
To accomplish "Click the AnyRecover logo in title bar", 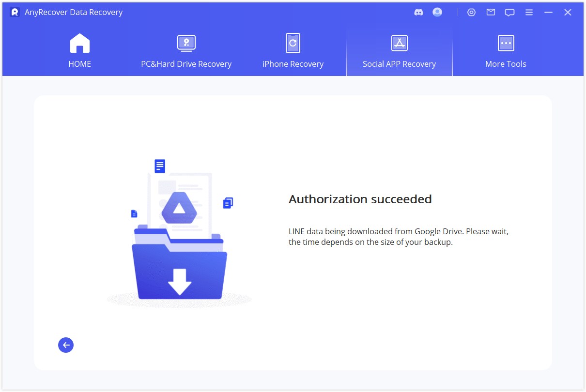I will [x=14, y=12].
